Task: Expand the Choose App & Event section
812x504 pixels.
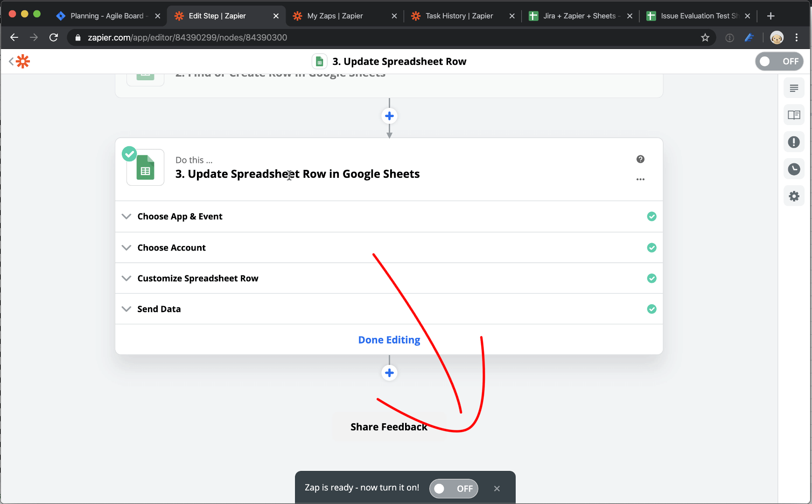Action: [389, 217]
